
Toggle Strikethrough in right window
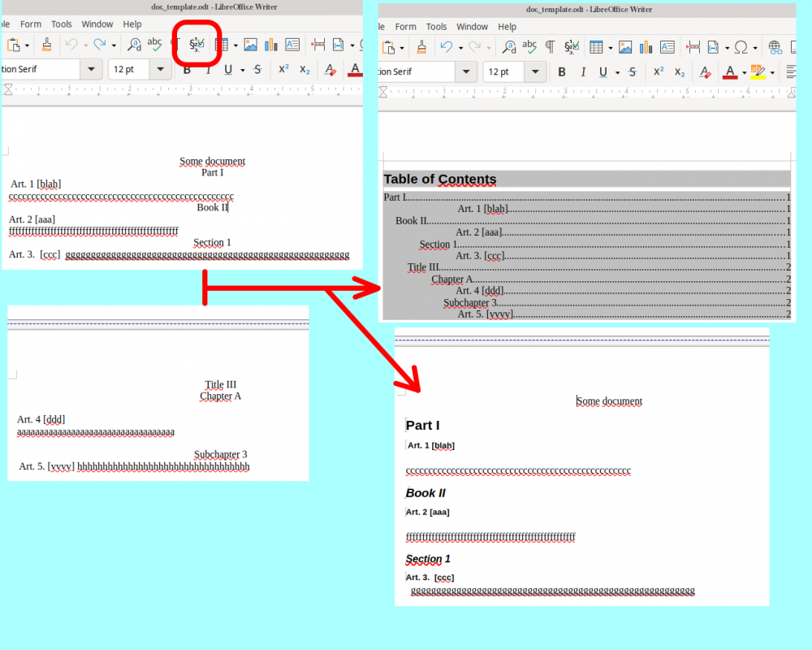pos(633,72)
